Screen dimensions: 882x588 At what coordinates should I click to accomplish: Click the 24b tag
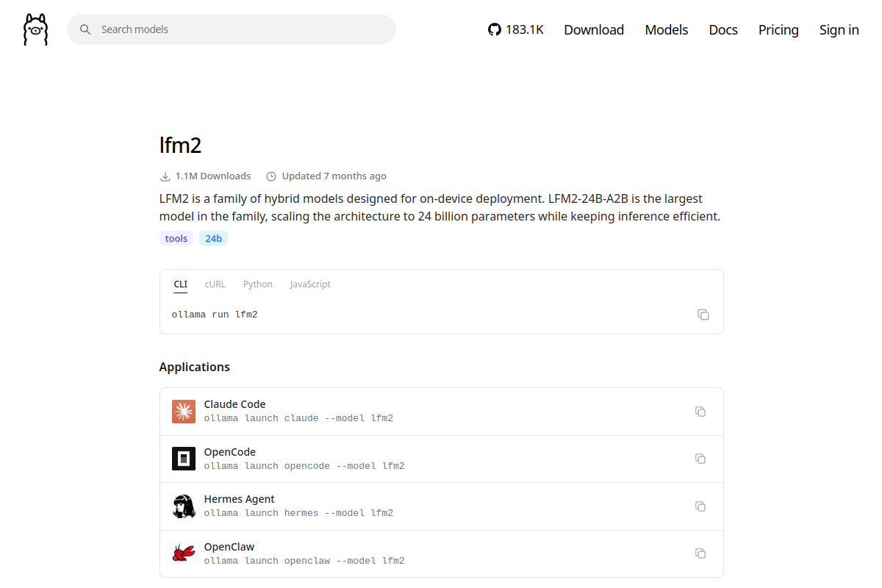click(213, 239)
